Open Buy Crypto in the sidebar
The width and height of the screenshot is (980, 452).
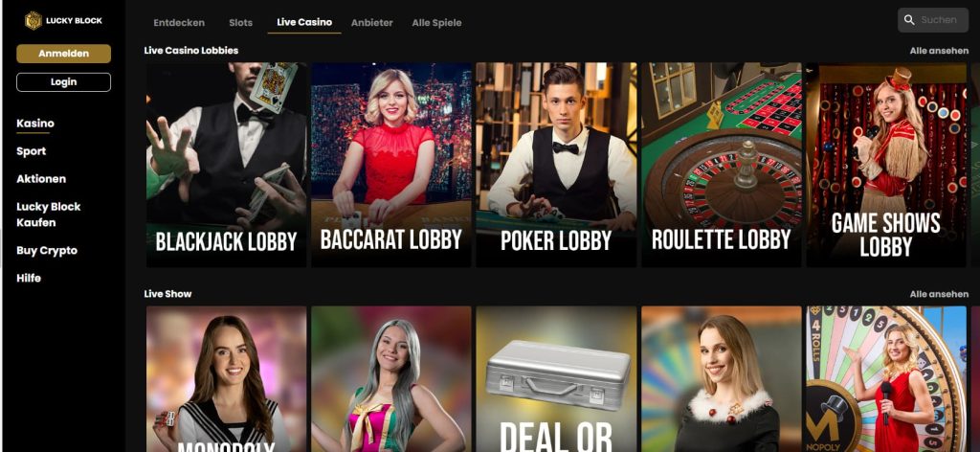tap(47, 251)
